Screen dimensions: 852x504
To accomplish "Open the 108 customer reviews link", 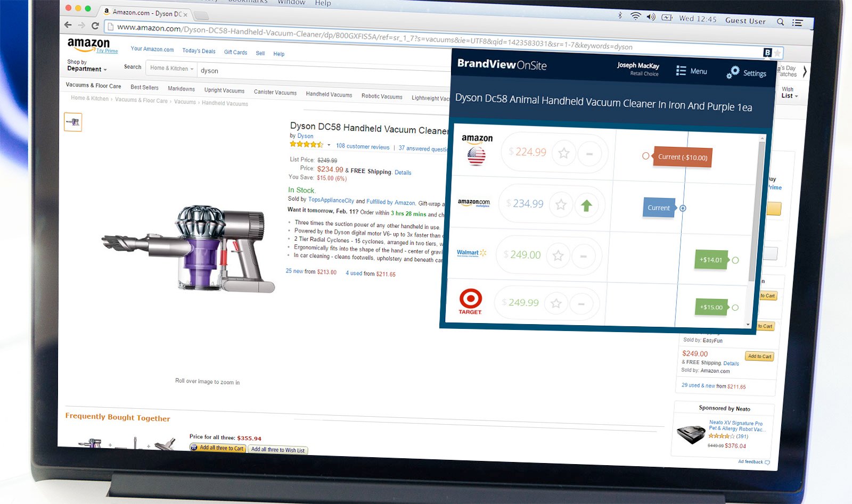I will (363, 146).
